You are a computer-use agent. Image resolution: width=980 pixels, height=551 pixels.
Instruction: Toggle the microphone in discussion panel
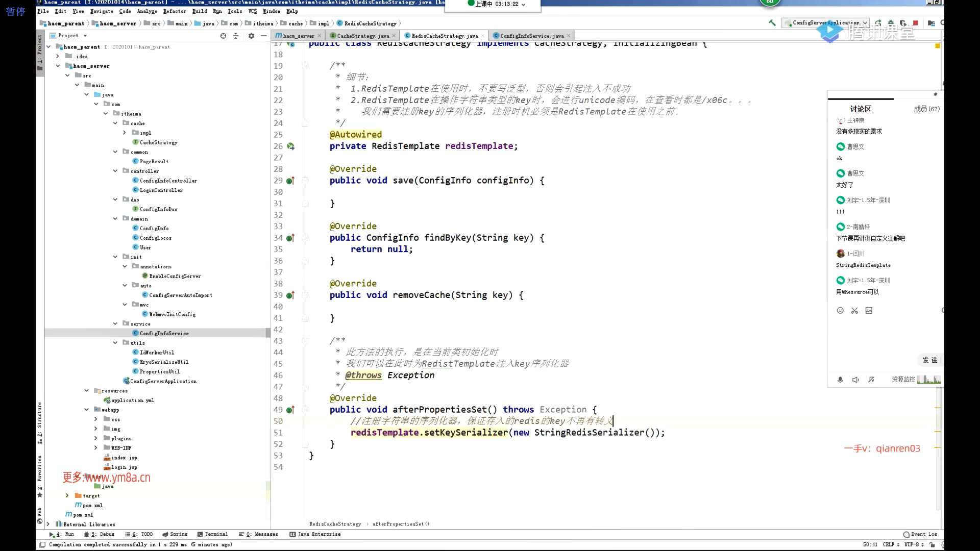(x=840, y=380)
